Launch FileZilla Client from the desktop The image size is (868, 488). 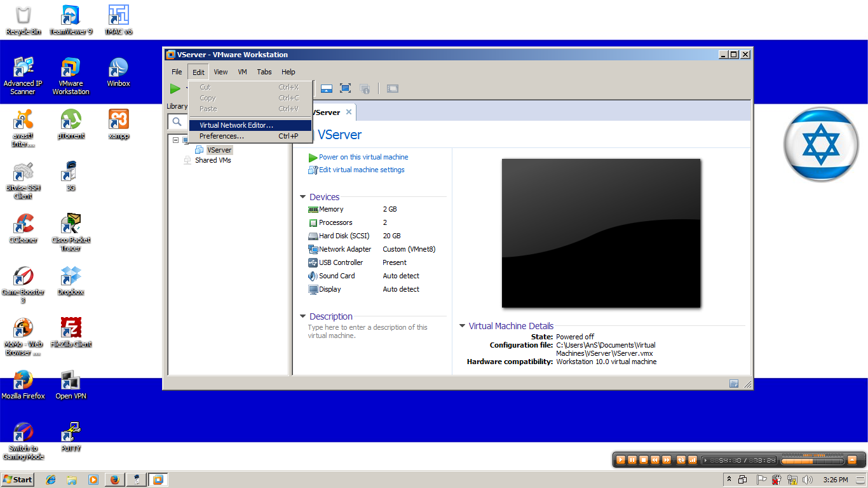pyautogui.click(x=71, y=332)
